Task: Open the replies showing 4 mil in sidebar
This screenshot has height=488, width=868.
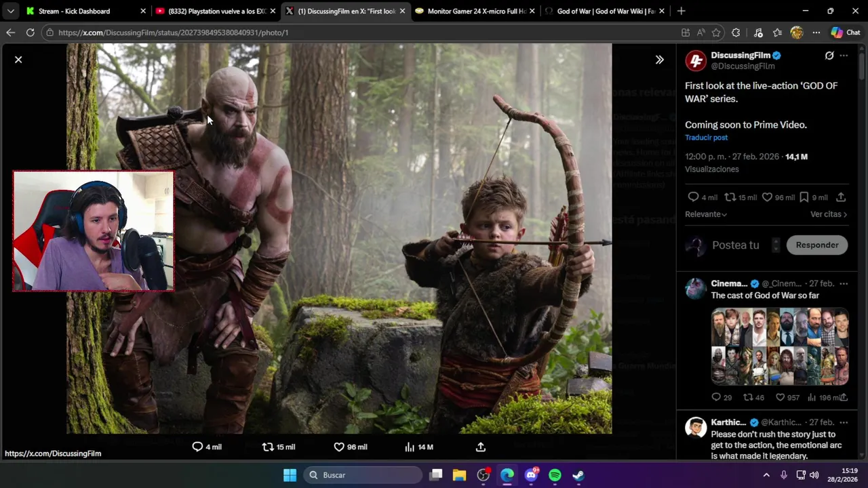Action: point(702,197)
